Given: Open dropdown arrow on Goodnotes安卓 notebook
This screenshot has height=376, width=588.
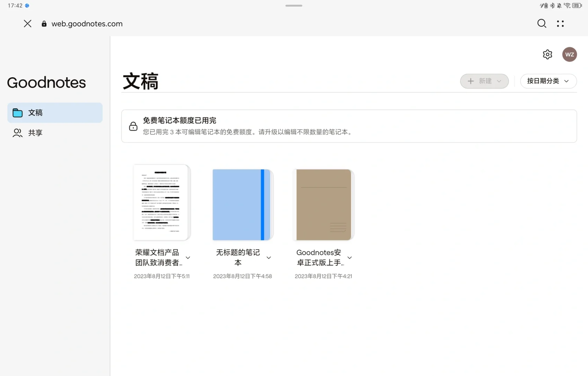Looking at the screenshot, I should [349, 258].
